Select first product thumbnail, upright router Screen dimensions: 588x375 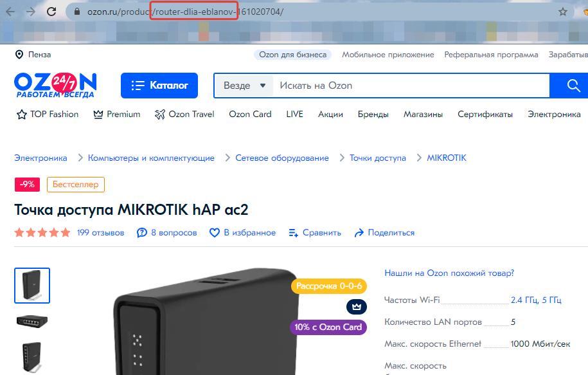click(x=32, y=286)
